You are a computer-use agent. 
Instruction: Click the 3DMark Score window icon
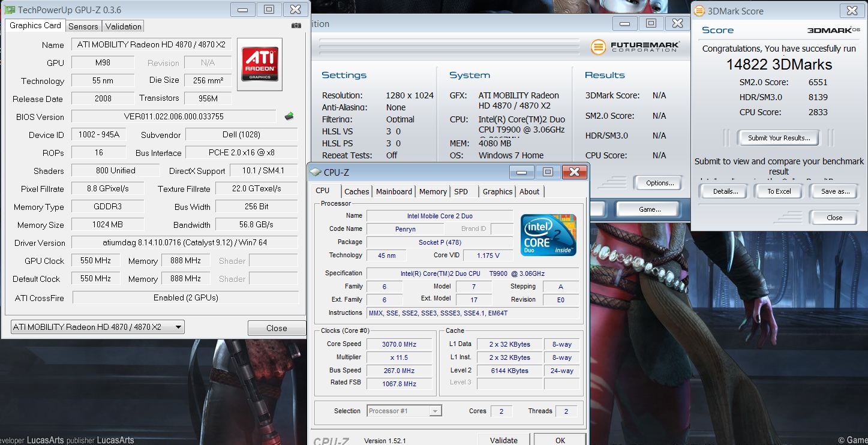pyautogui.click(x=699, y=11)
